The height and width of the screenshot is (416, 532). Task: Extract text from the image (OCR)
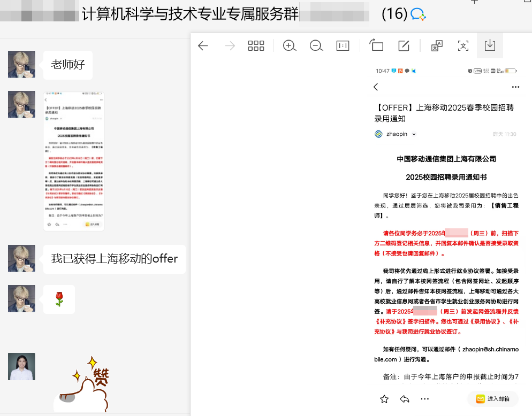(x=463, y=46)
